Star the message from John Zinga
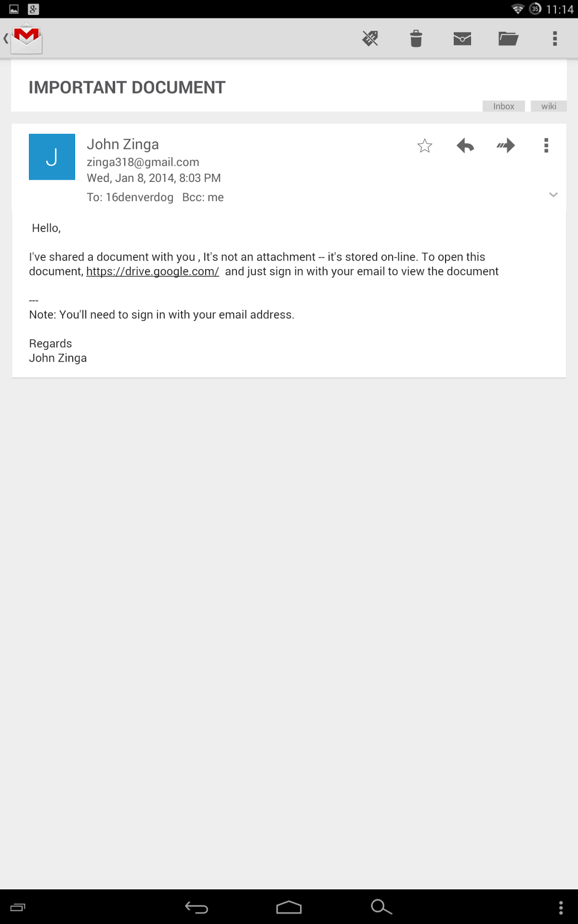This screenshot has width=578, height=924. coord(425,146)
